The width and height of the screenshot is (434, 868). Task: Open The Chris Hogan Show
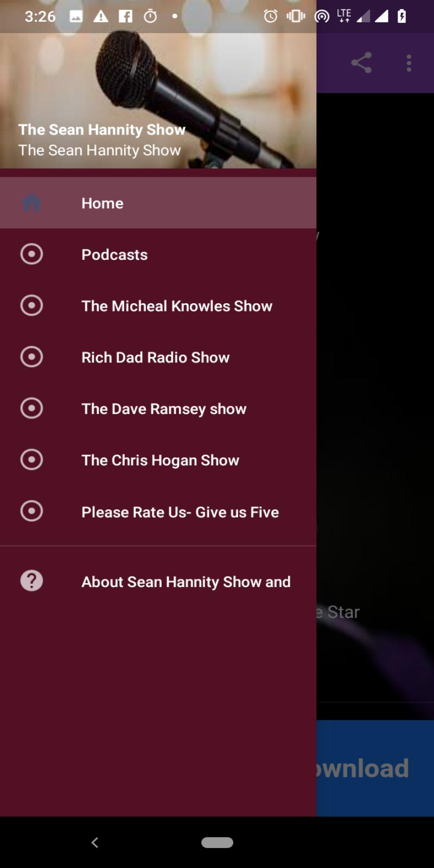[x=158, y=459]
